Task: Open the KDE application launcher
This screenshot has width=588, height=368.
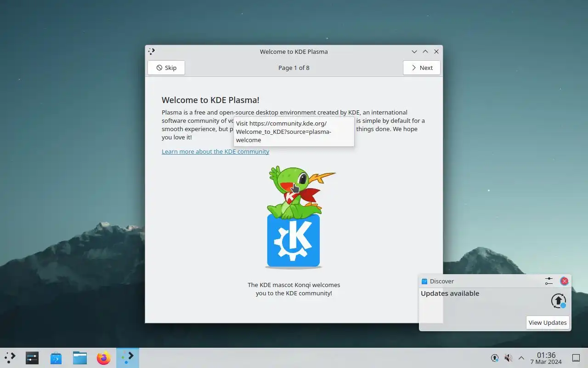Action: click(10, 358)
